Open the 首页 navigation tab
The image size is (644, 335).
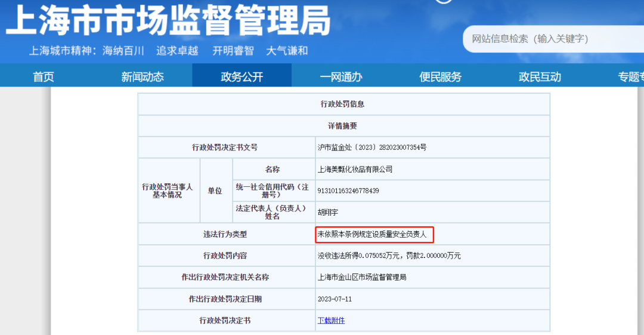pos(43,76)
